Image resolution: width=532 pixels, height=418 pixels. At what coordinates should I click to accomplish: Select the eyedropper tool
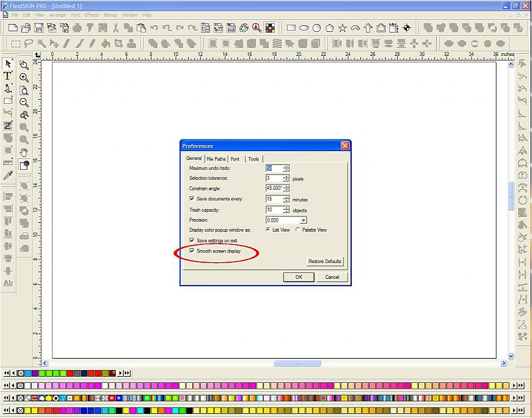pos(8,175)
